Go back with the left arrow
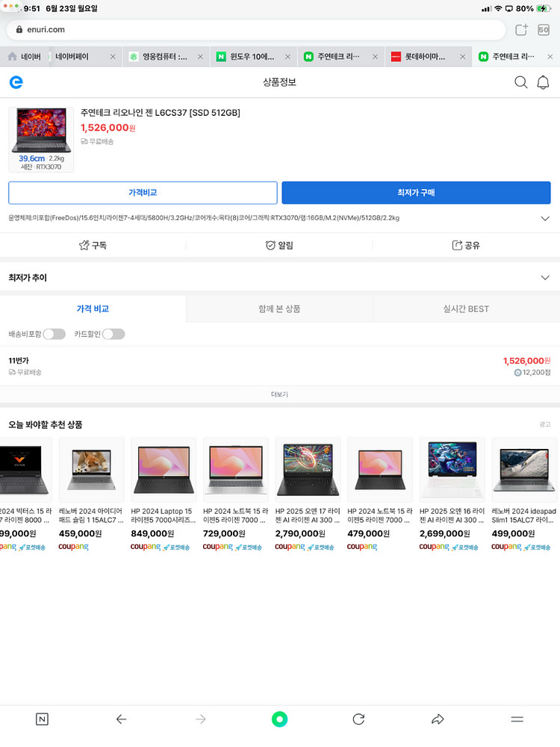 [122, 719]
